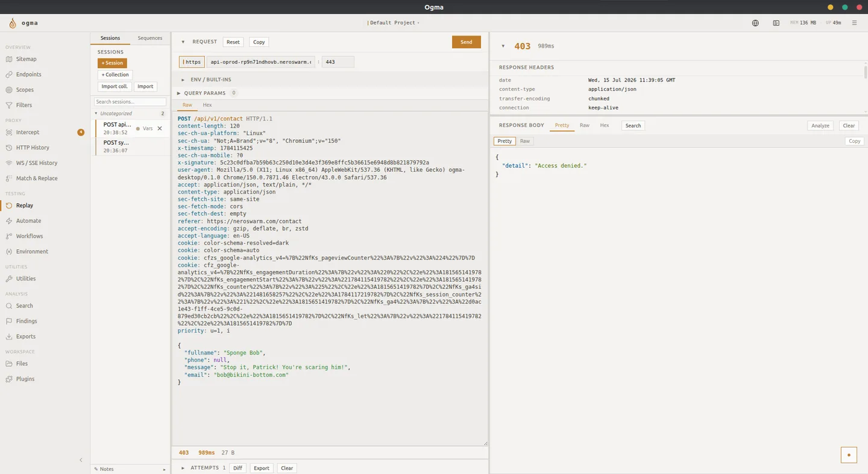Click the Automate sidebar icon
868x474 pixels.
coord(9,221)
